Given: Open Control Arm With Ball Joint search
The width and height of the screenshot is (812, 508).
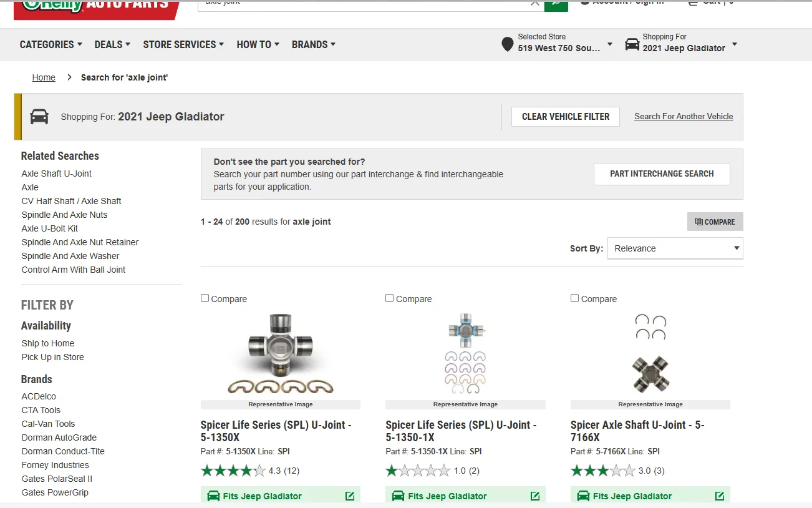Looking at the screenshot, I should pyautogui.click(x=74, y=270).
